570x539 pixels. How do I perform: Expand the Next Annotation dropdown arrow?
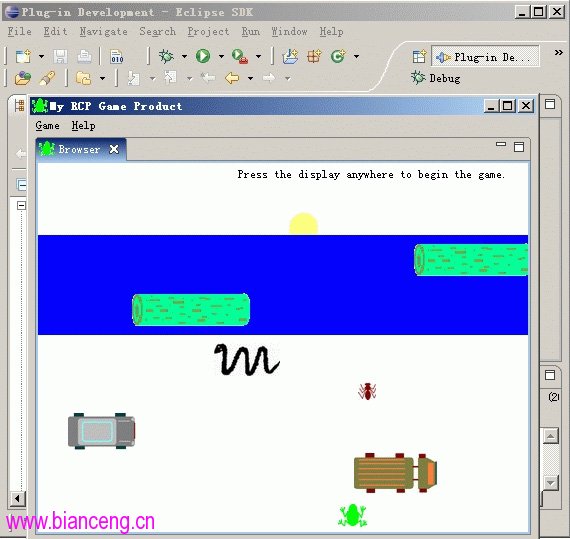(152, 78)
